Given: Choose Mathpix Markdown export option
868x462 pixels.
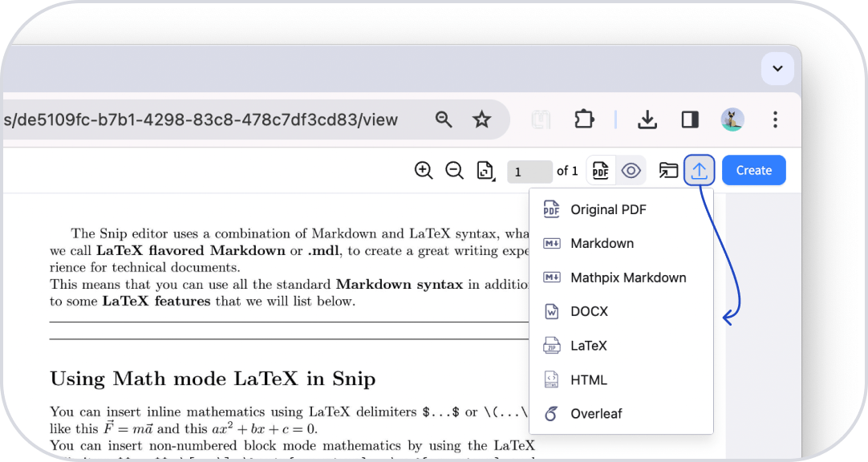Looking at the screenshot, I should click(627, 278).
